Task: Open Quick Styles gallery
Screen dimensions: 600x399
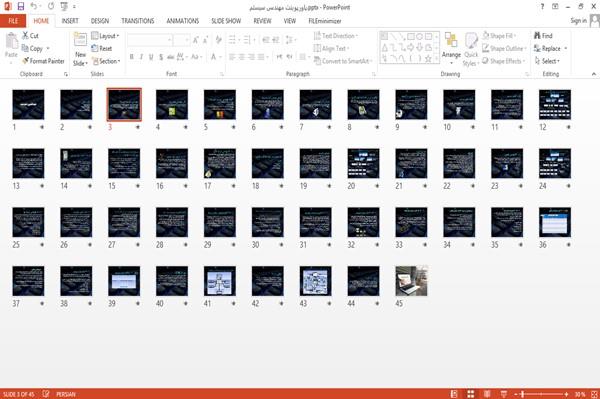Action: pyautogui.click(x=471, y=49)
